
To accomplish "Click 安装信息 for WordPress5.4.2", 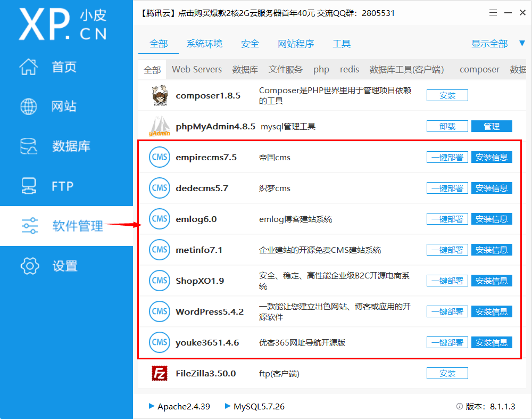I will click(492, 311).
